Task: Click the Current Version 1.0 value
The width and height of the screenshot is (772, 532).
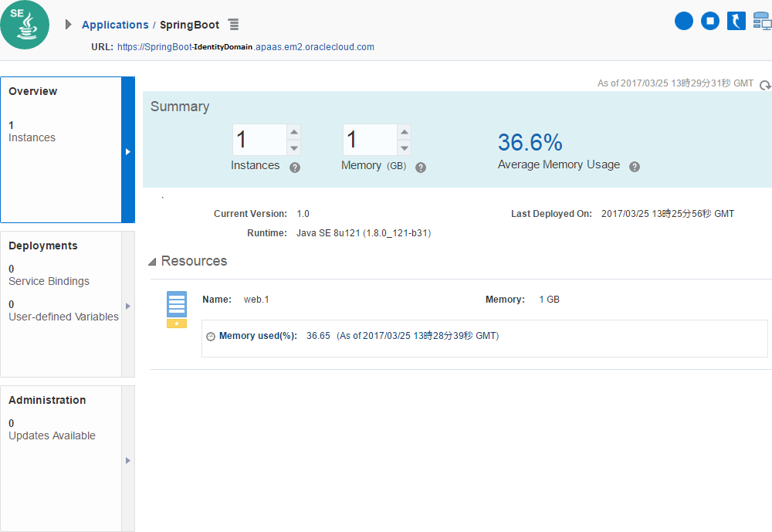Action: [303, 214]
